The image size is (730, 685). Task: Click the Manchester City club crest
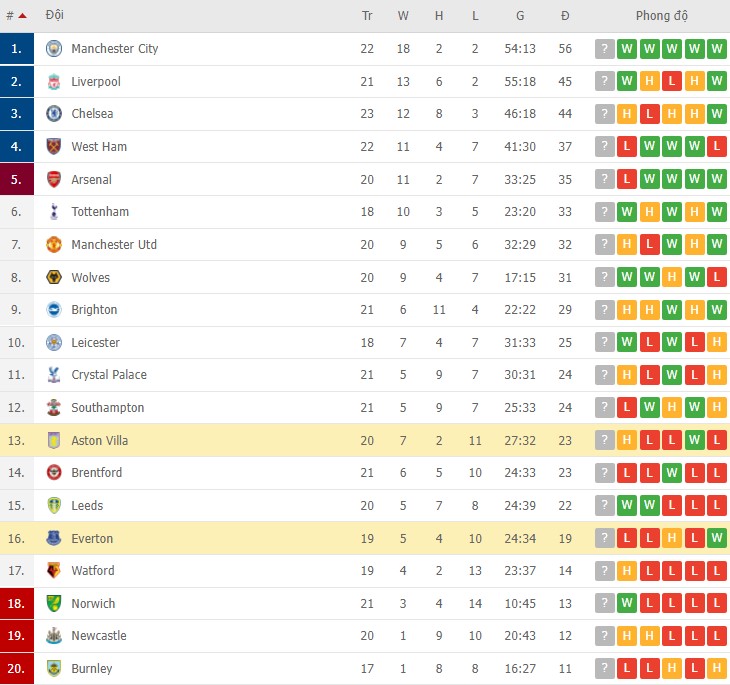54,49
